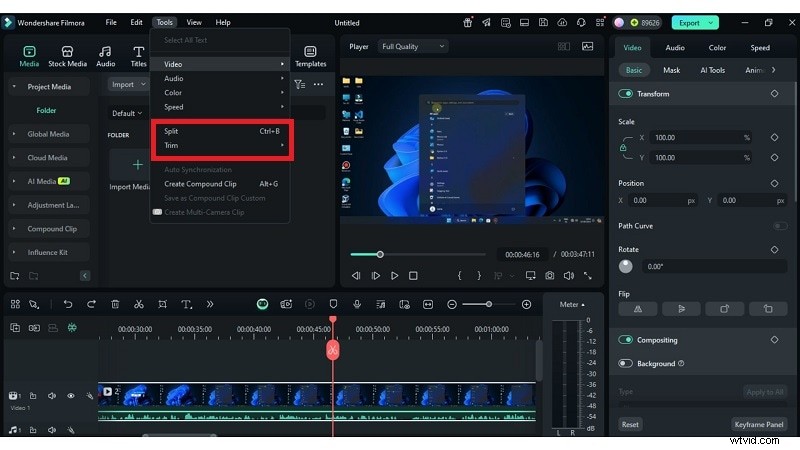Select Split from the Tools menu
This screenshot has width=800, height=450.
click(172, 131)
